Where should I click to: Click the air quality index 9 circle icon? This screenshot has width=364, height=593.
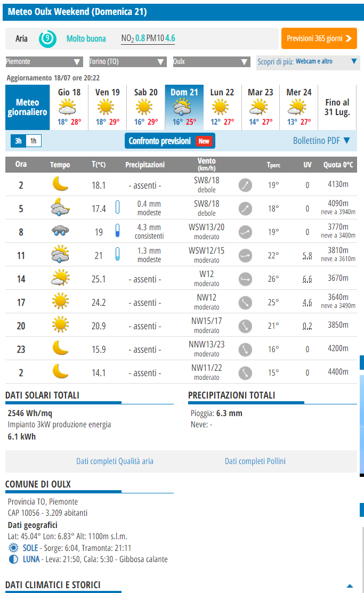(47, 38)
